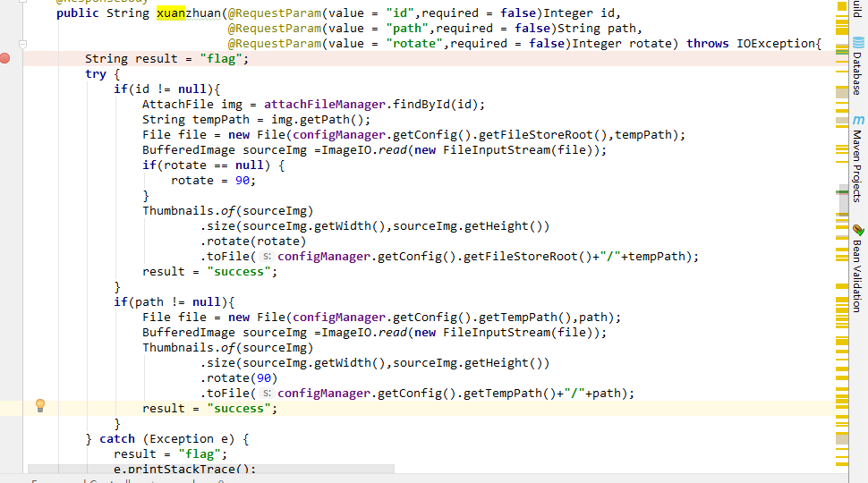868x483 pixels.
Task: Click the S: hint before getTempPath toFile argument
Action: pos(267,393)
